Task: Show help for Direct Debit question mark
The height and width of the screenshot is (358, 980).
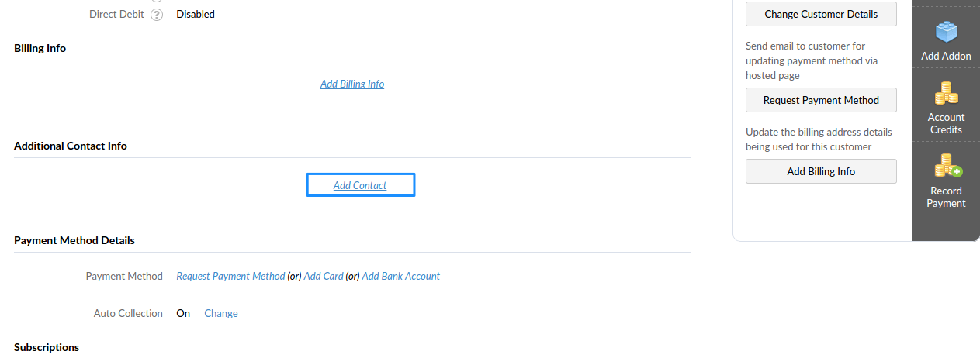Action: (x=158, y=14)
